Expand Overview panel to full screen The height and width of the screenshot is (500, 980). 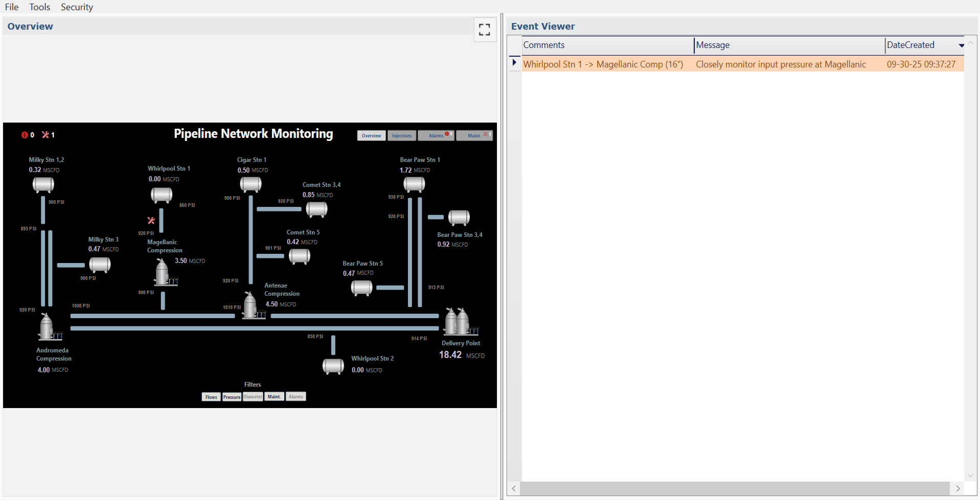click(484, 30)
